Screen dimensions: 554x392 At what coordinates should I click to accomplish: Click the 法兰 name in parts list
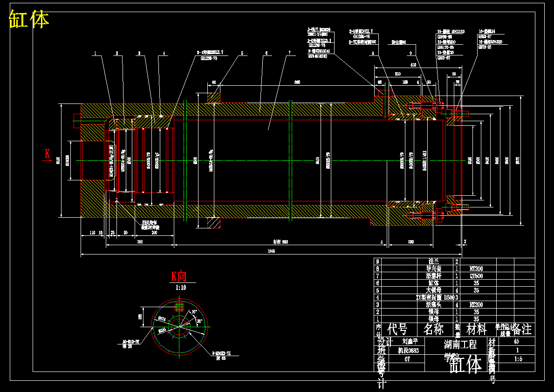click(x=433, y=261)
